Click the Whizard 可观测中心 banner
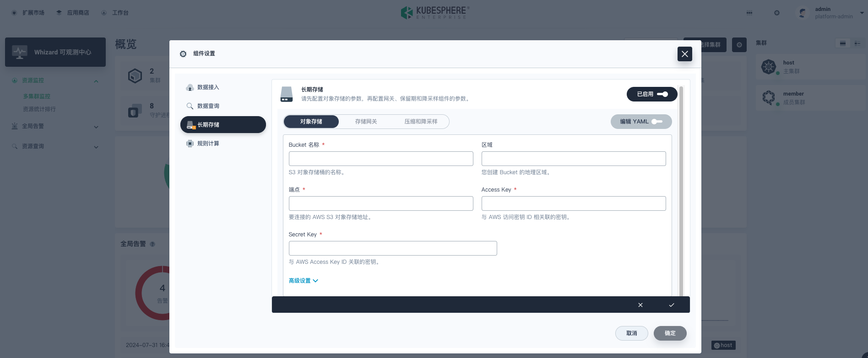Viewport: 868px width, 358px height. (x=55, y=52)
